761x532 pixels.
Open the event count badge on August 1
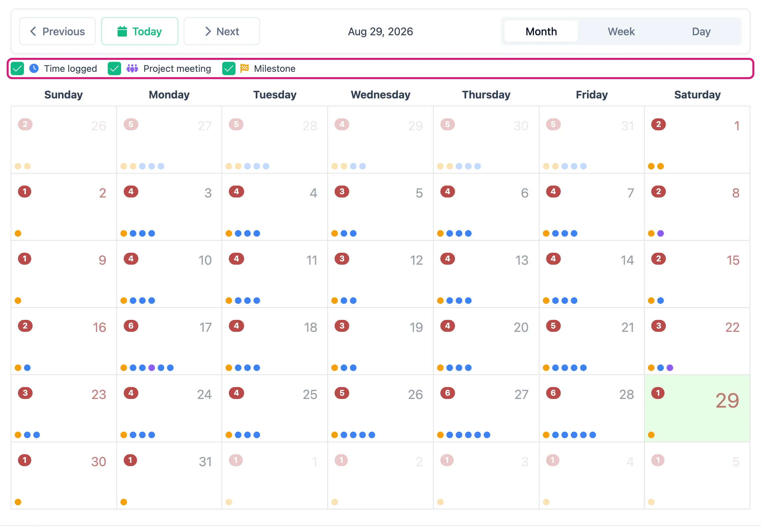[x=659, y=124]
